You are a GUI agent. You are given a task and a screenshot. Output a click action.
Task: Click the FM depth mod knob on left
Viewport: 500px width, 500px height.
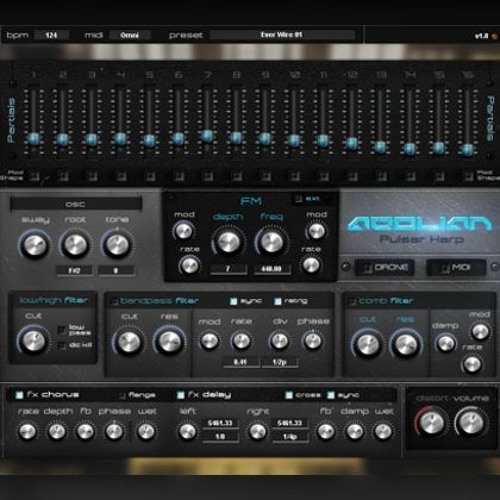pyautogui.click(x=184, y=231)
